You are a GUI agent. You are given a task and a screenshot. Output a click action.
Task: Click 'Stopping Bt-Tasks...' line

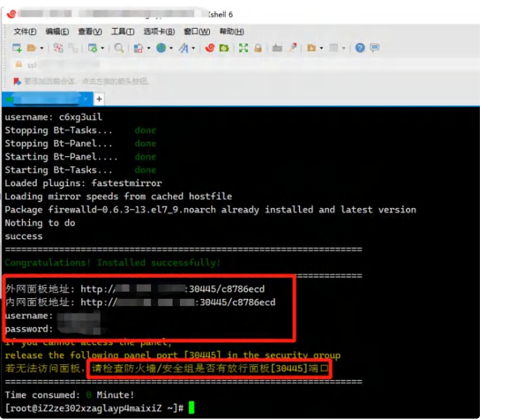80,130
